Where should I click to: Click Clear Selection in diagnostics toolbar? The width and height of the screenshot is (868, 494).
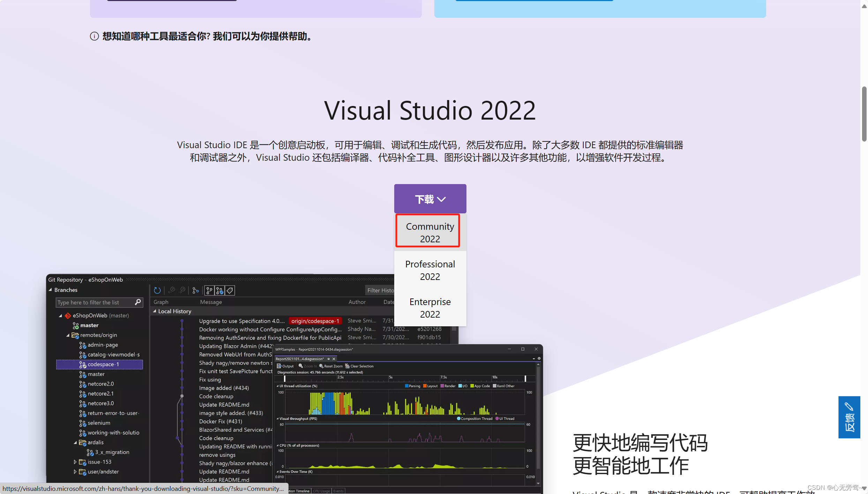click(x=359, y=366)
